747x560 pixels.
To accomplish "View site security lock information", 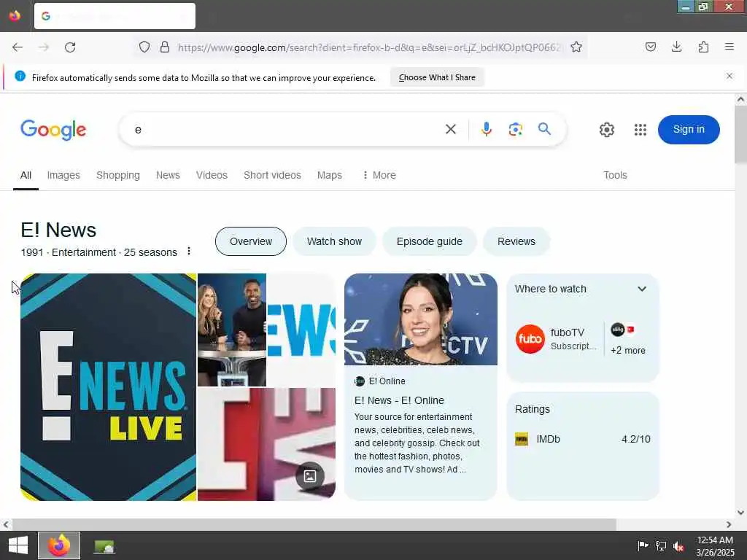I will [165, 47].
